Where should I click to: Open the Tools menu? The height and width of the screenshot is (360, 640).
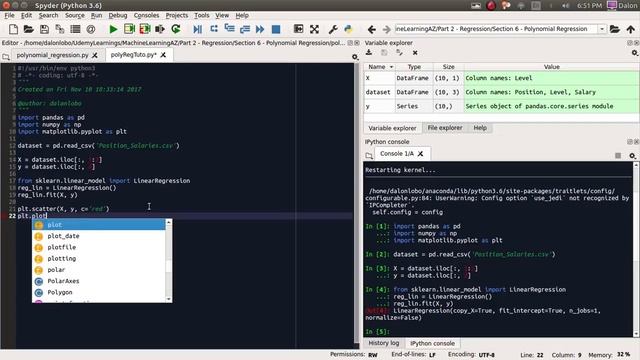[x=202, y=16]
